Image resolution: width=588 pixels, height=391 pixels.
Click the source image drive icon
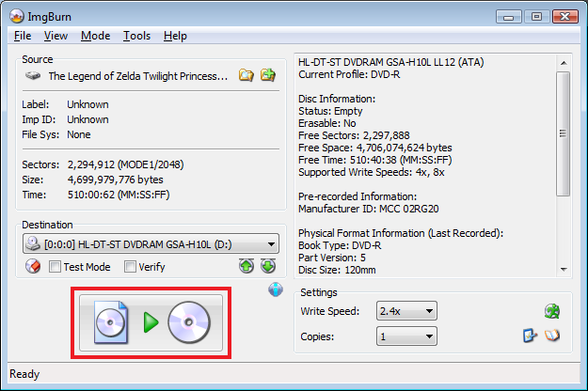pyautogui.click(x=33, y=76)
